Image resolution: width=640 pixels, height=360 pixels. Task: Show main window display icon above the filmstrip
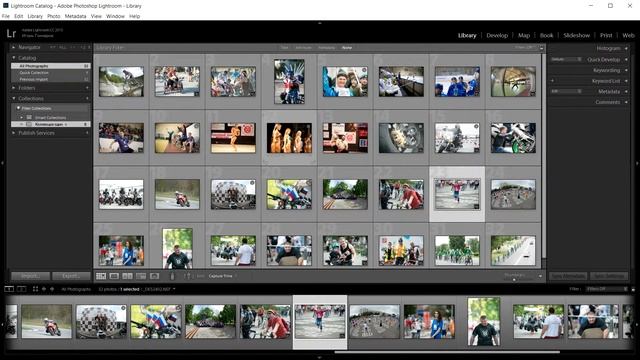click(9, 289)
